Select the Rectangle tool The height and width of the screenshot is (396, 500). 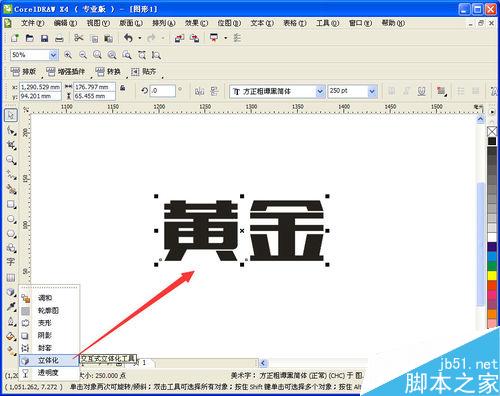(x=11, y=205)
